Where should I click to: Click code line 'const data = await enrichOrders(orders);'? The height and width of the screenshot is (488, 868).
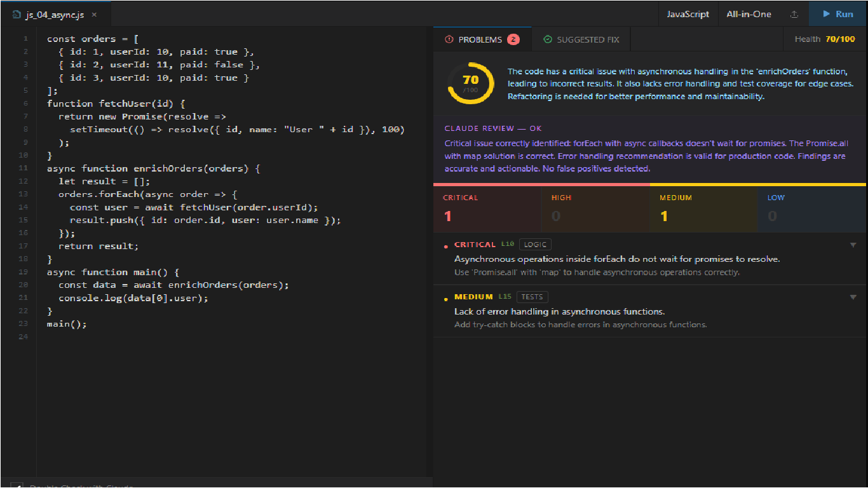point(173,285)
